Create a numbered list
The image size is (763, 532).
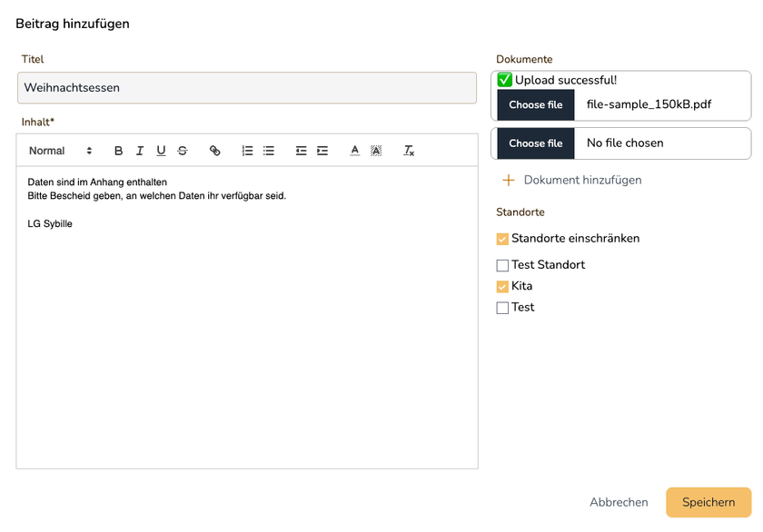click(x=247, y=151)
